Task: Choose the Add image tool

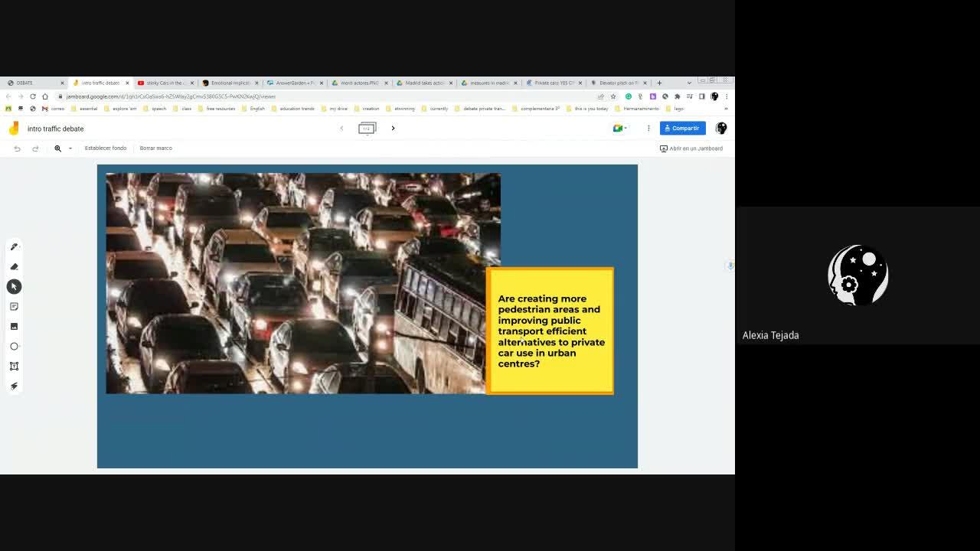Action: click(x=14, y=326)
